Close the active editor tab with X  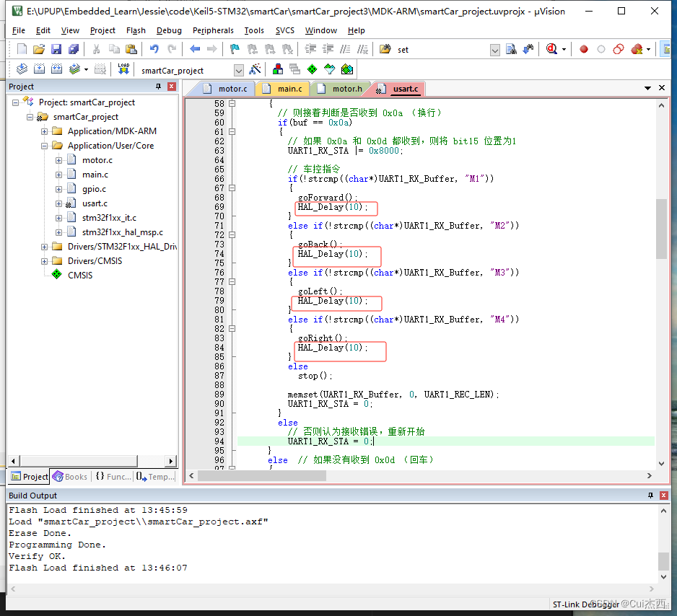click(662, 87)
